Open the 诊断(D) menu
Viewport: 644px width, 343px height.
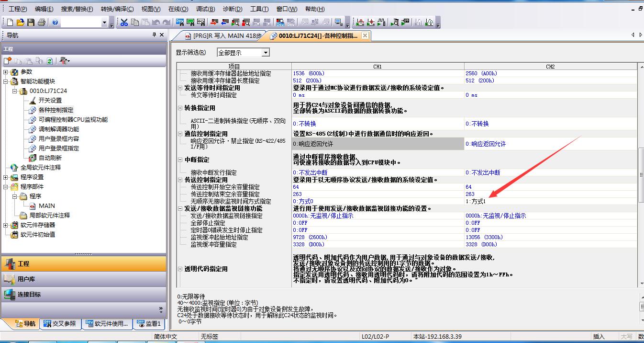coord(232,9)
